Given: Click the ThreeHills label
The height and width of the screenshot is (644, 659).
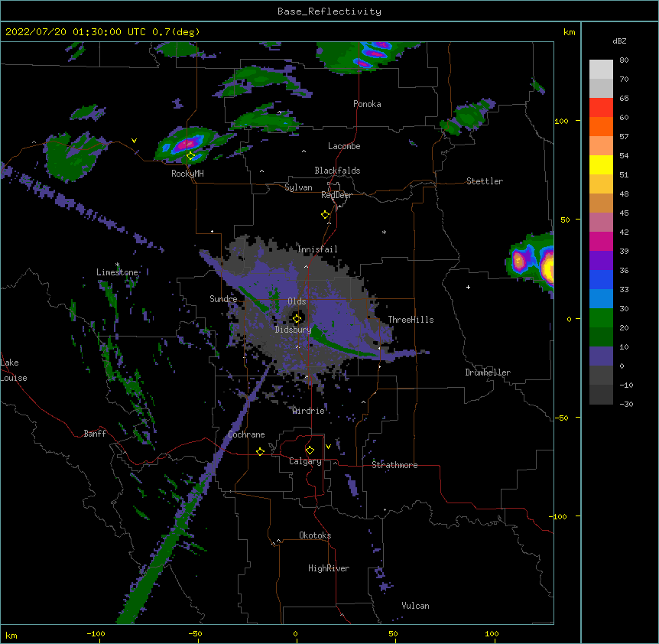Looking at the screenshot, I should 411,320.
